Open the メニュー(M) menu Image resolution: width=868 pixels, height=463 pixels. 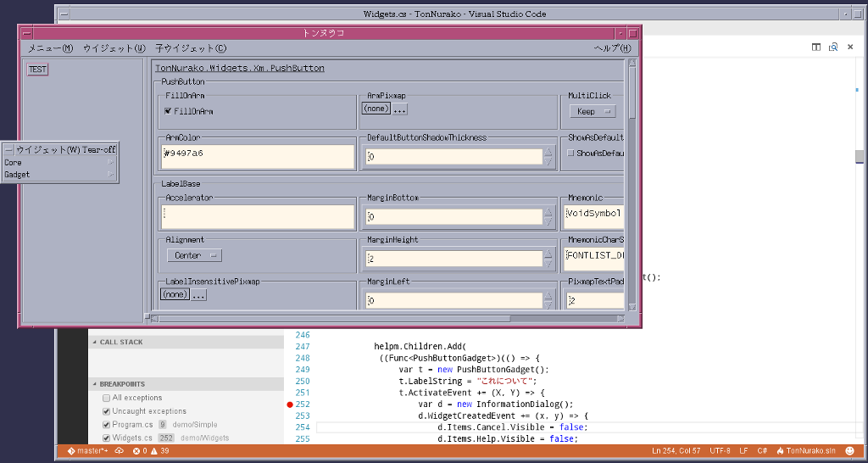coord(50,48)
